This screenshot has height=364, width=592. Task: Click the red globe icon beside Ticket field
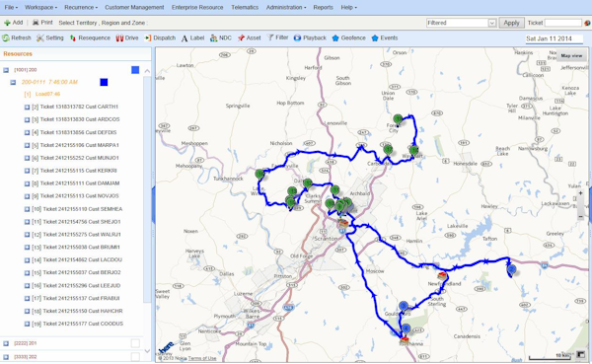tap(587, 23)
